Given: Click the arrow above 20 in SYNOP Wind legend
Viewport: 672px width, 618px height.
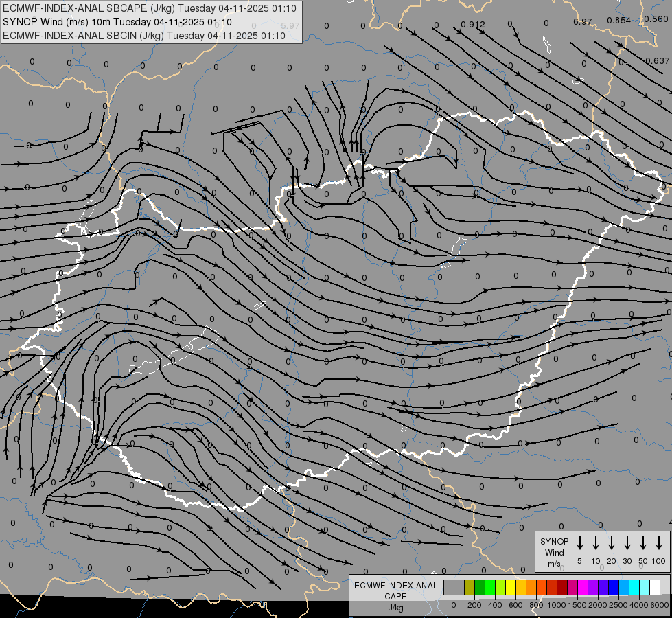Looking at the screenshot, I should point(612,543).
